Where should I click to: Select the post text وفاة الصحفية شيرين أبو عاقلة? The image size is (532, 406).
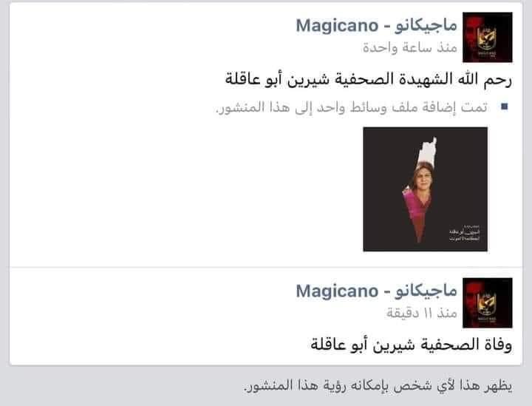tap(412, 345)
